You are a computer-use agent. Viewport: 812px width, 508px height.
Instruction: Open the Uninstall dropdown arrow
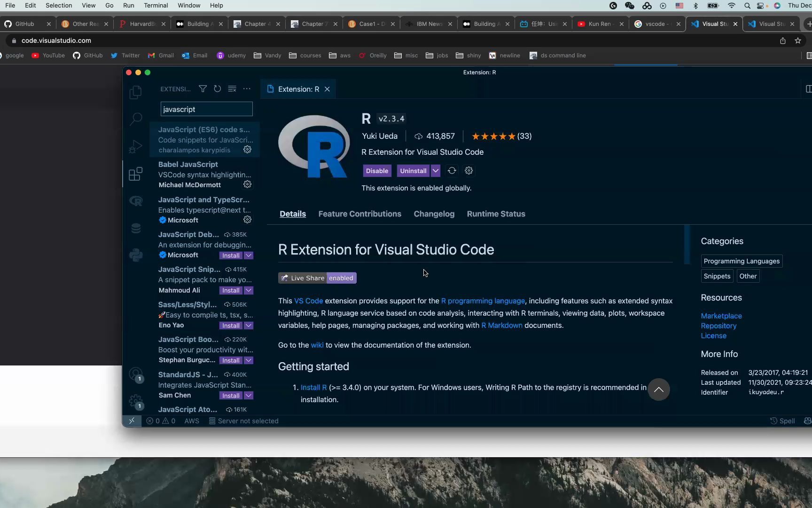[436, 171]
